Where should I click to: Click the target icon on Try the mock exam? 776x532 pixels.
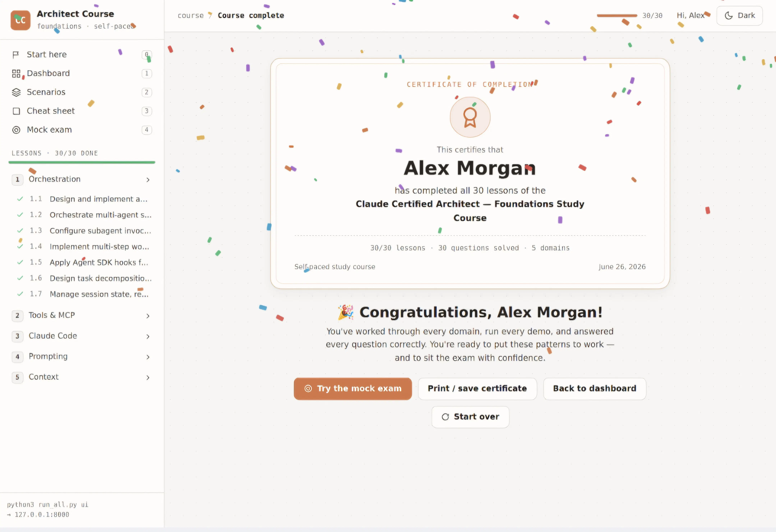tap(308, 389)
